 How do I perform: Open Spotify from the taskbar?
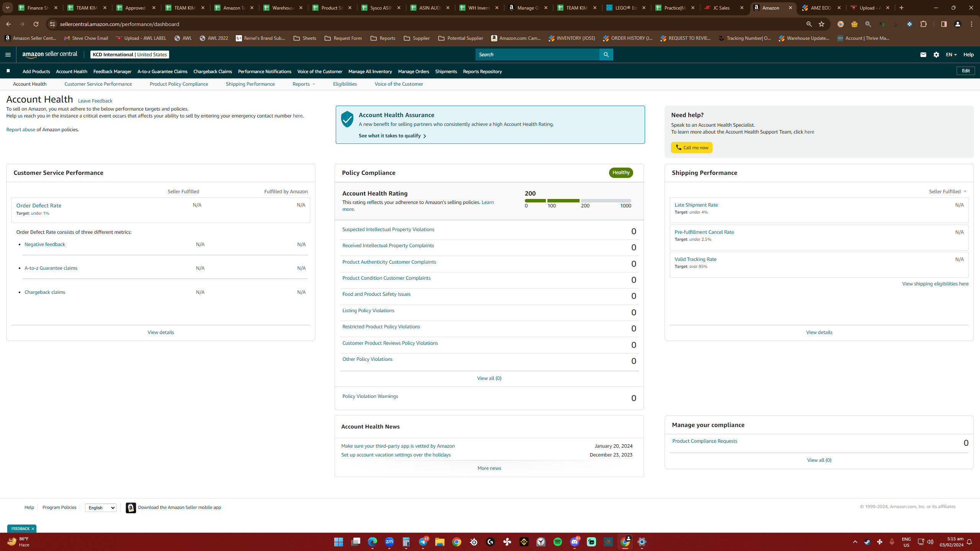(558, 542)
